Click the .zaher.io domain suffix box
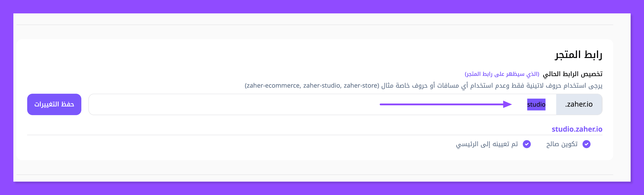Image resolution: width=644 pixels, height=195 pixels. 579,104
